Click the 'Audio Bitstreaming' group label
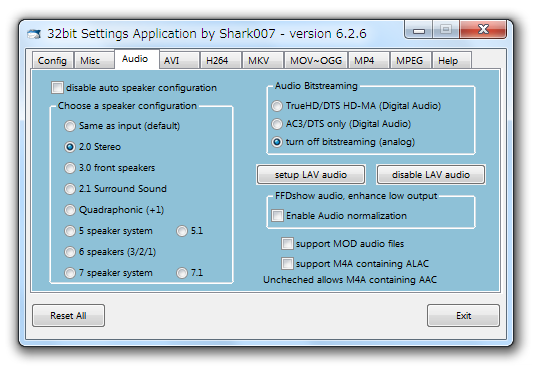Screen dimensions: 535x367 [x=316, y=86]
